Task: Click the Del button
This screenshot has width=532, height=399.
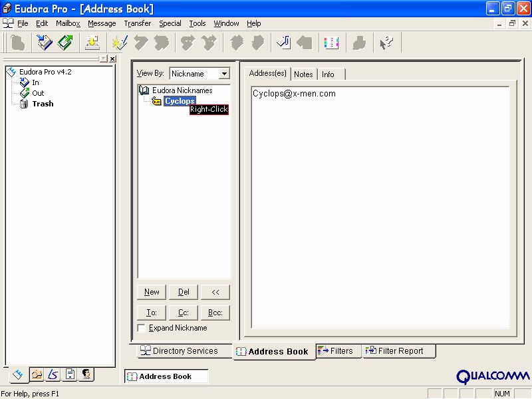Action: (x=184, y=292)
